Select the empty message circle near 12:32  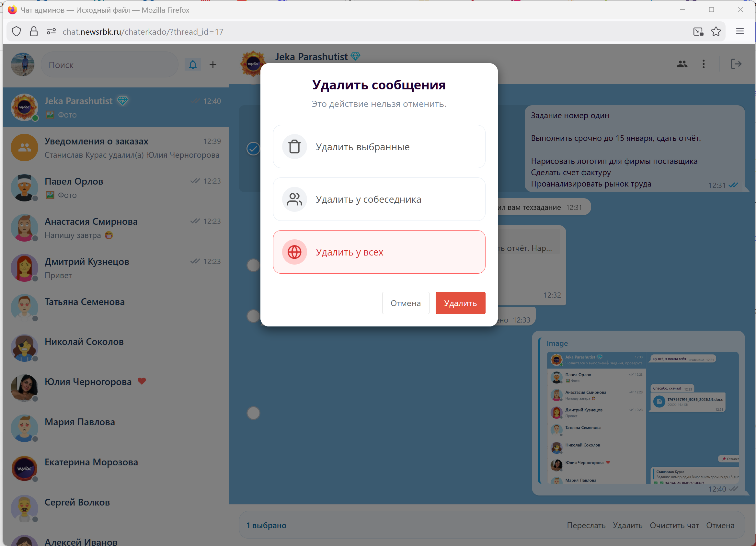(x=253, y=266)
